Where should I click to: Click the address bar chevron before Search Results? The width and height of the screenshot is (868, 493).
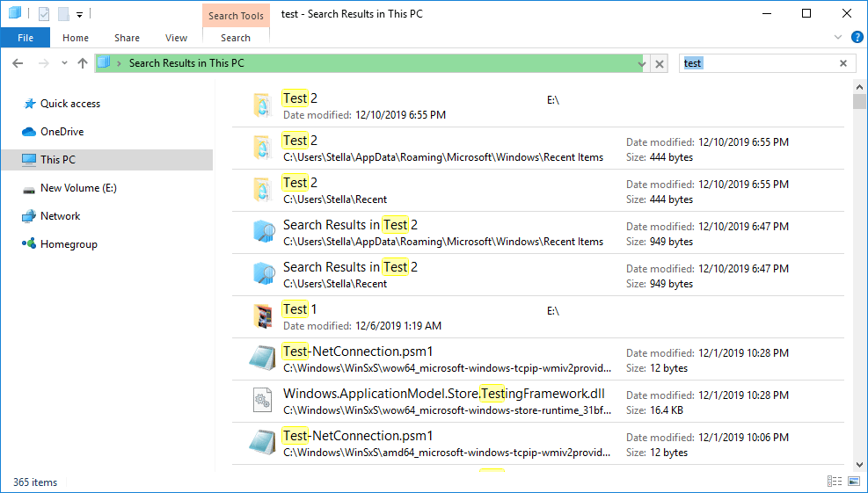pyautogui.click(x=119, y=63)
